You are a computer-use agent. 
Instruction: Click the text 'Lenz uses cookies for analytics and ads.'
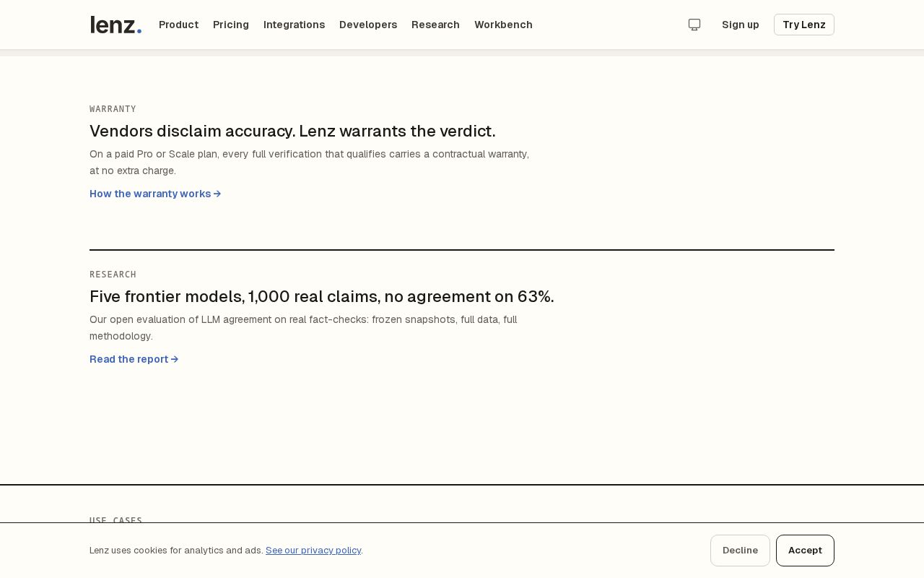[176, 551]
